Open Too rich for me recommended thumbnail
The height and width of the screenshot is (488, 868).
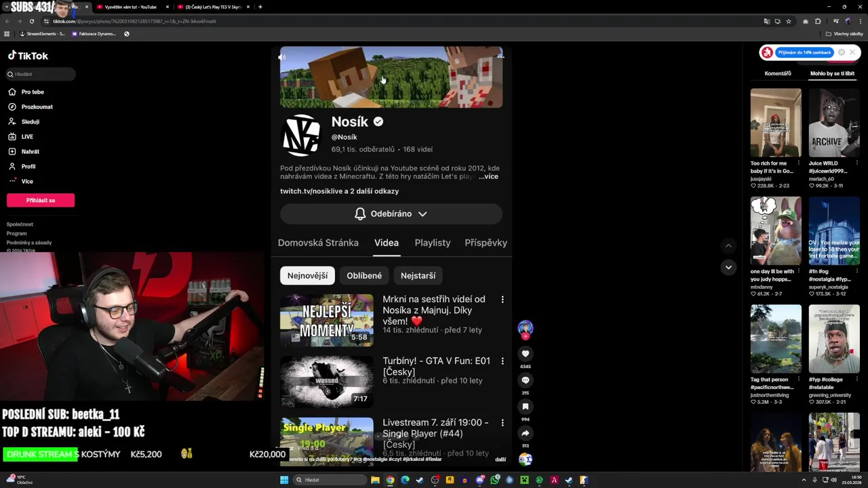(776, 123)
